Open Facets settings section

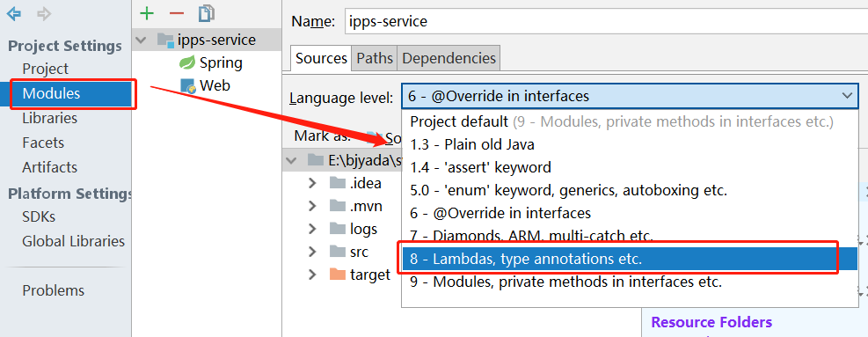coord(43,143)
